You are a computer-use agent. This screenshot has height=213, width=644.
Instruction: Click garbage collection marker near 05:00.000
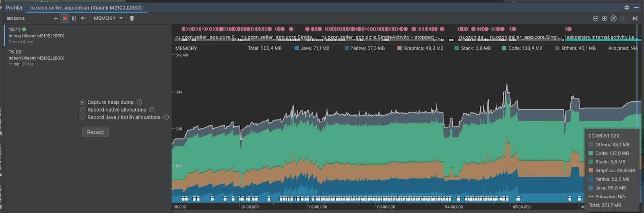pos(518,198)
